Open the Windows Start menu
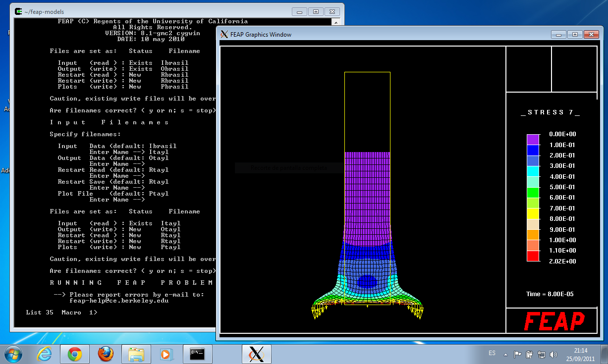The height and width of the screenshot is (364, 608). 13,354
